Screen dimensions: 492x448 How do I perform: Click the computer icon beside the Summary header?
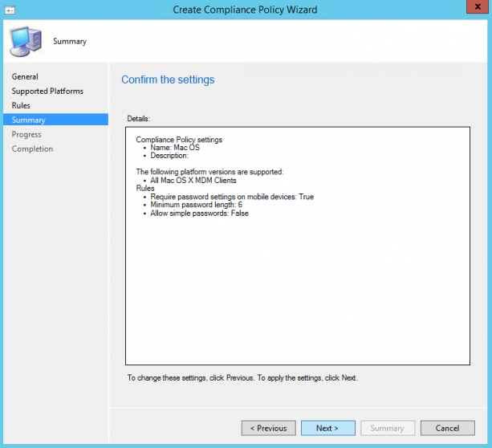pyautogui.click(x=26, y=42)
